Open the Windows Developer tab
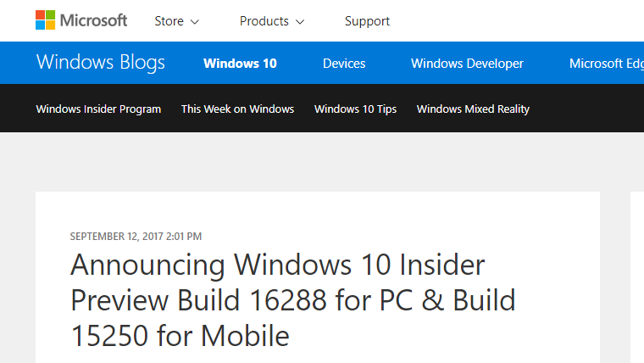 click(467, 64)
